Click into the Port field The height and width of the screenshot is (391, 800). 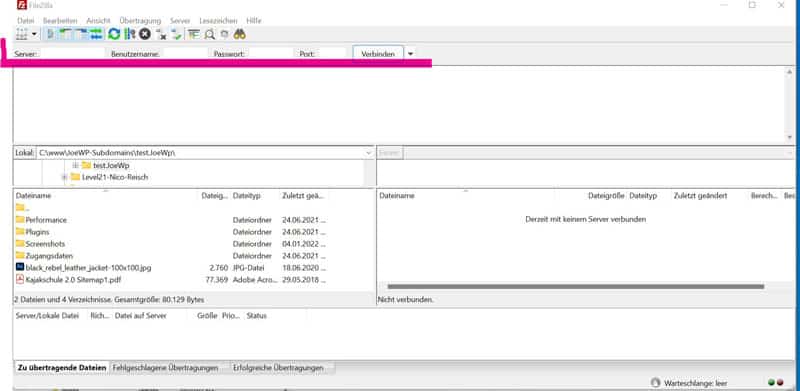[333, 53]
